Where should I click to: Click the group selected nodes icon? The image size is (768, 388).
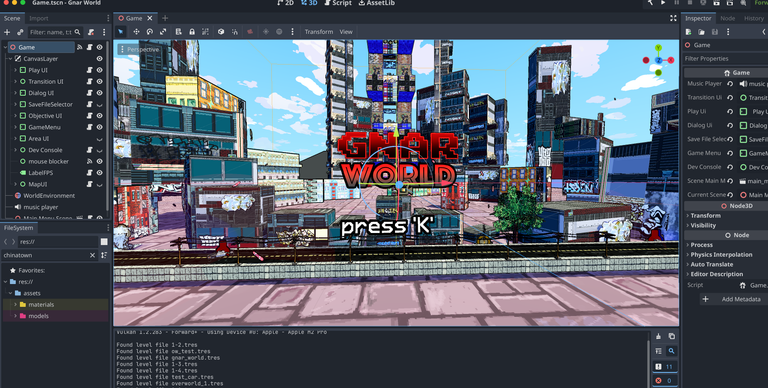tap(205, 32)
